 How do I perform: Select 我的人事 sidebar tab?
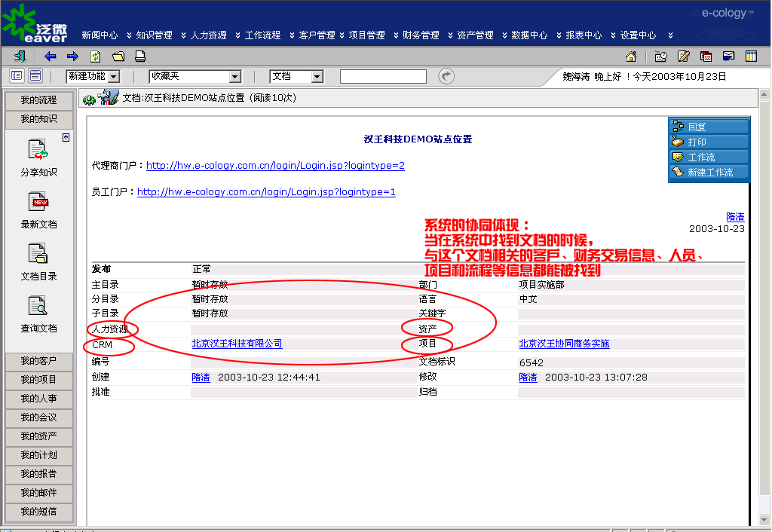click(39, 399)
